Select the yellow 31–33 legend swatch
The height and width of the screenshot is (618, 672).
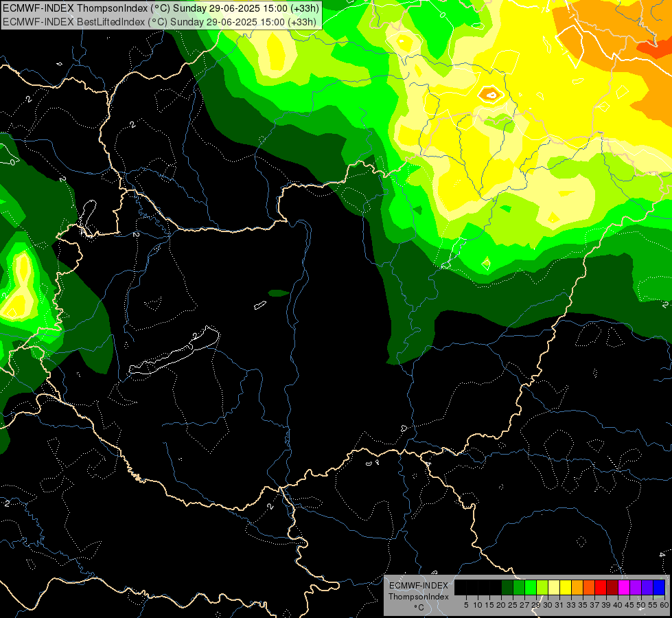[x=566, y=587]
